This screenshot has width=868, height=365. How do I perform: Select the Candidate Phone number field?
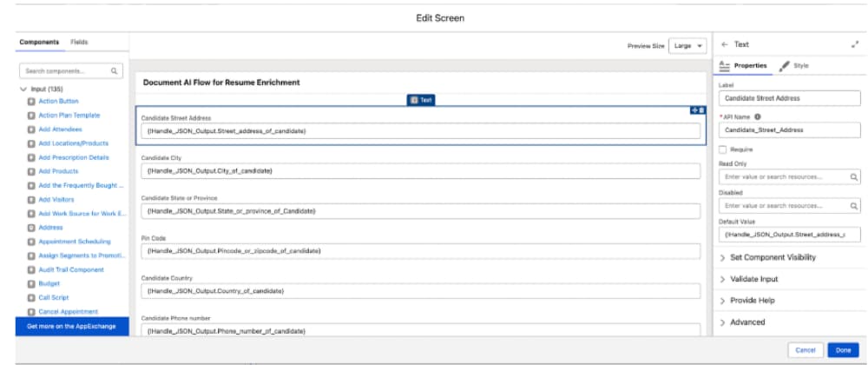click(x=421, y=330)
